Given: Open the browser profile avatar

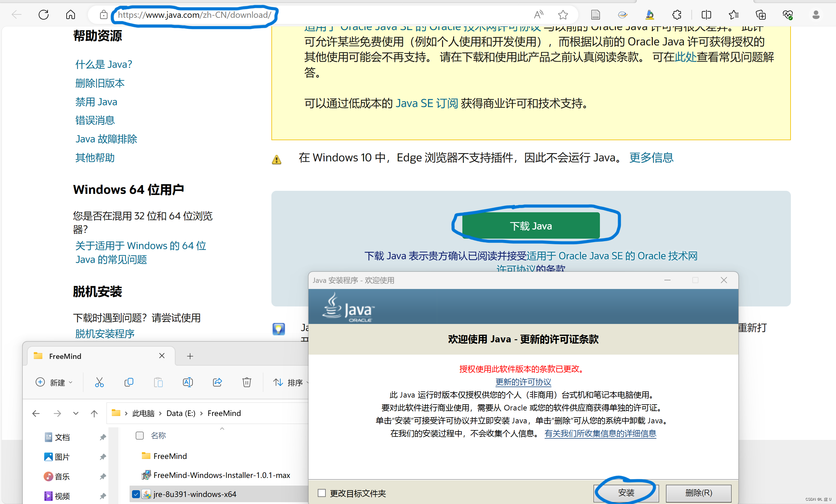Looking at the screenshot, I should 816,15.
